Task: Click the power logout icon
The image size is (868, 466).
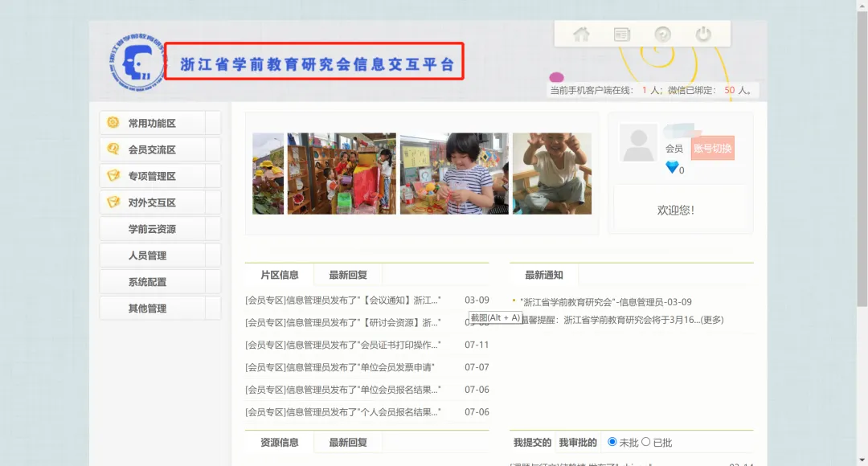Action: click(x=704, y=34)
